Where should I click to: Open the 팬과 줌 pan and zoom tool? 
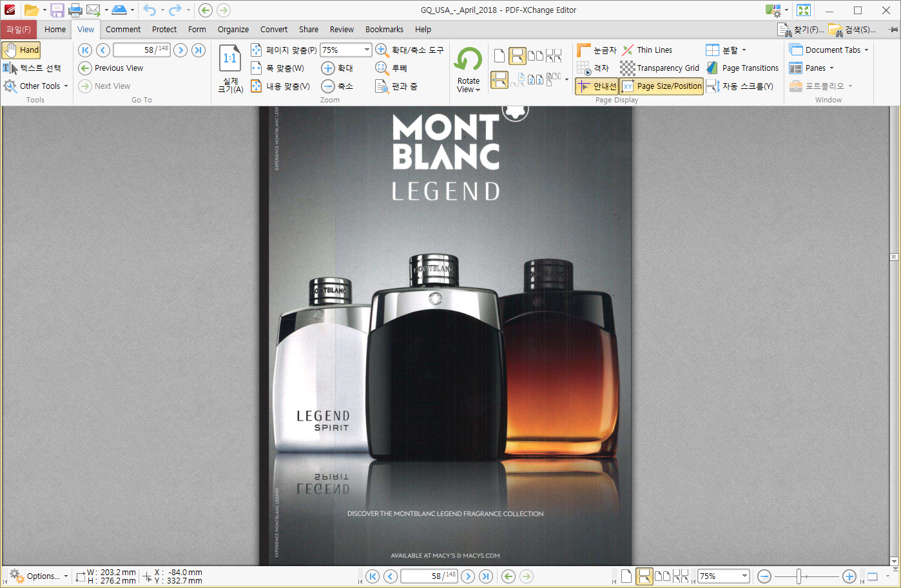coord(396,86)
